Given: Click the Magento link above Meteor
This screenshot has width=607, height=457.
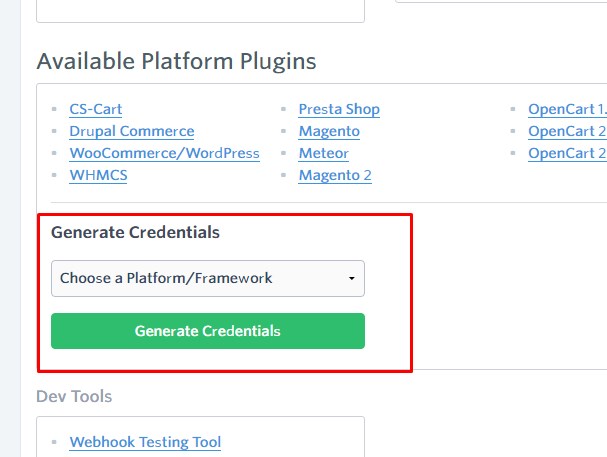Looking at the screenshot, I should point(329,131).
